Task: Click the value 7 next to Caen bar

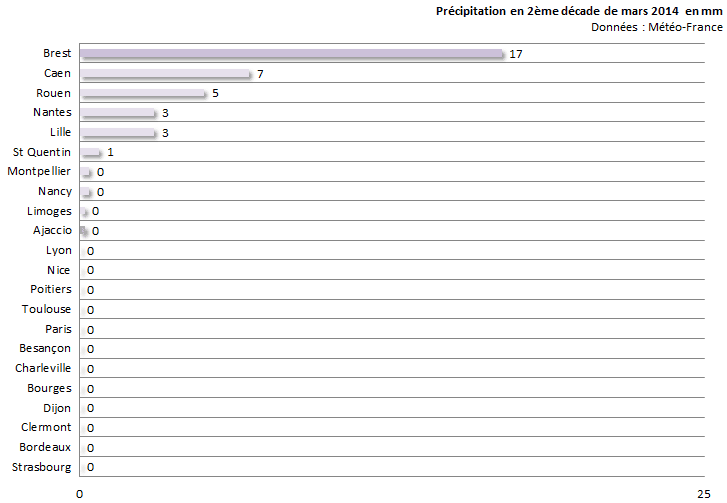Action: click(260, 74)
